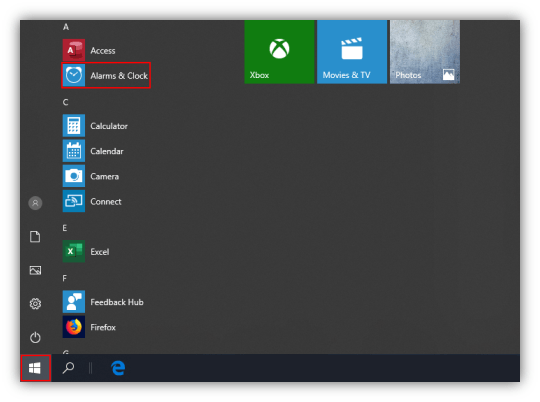Open Documents folder from Start sidebar
540x402 pixels.
[35, 237]
